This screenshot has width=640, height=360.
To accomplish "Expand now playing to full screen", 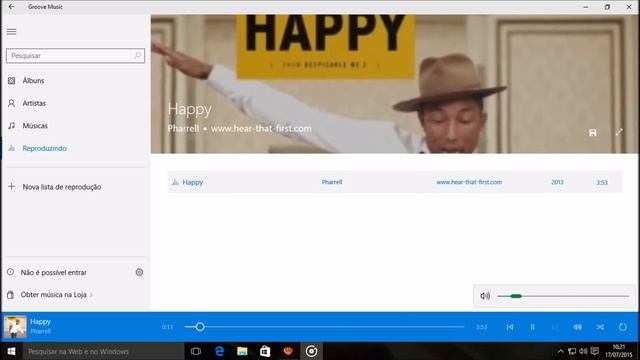I will click(x=619, y=132).
